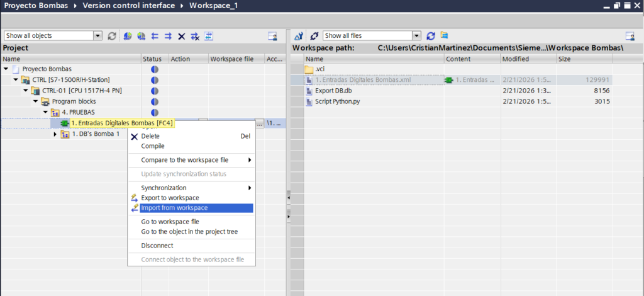Viewport: 644px width, 296px height.
Task: Open the '.vci' folder in workspace
Action: [319, 69]
